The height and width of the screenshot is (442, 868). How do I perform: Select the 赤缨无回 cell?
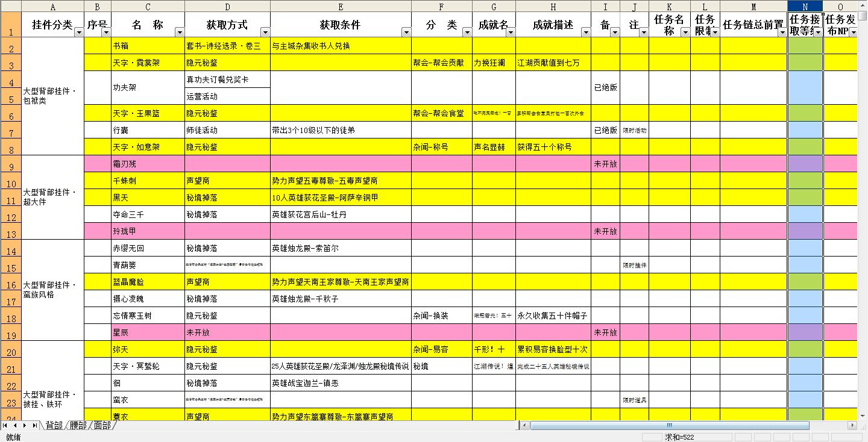click(148, 248)
